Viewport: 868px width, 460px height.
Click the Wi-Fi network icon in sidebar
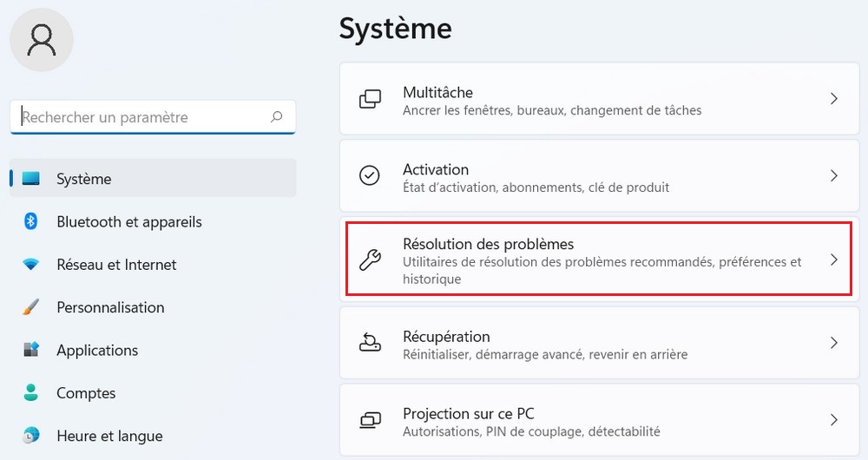pyautogui.click(x=31, y=265)
